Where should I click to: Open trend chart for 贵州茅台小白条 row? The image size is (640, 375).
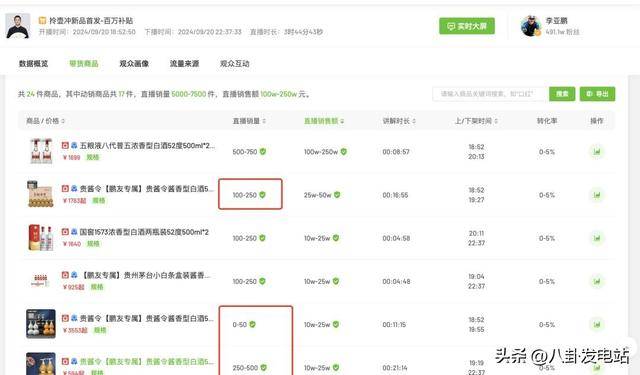(x=597, y=282)
